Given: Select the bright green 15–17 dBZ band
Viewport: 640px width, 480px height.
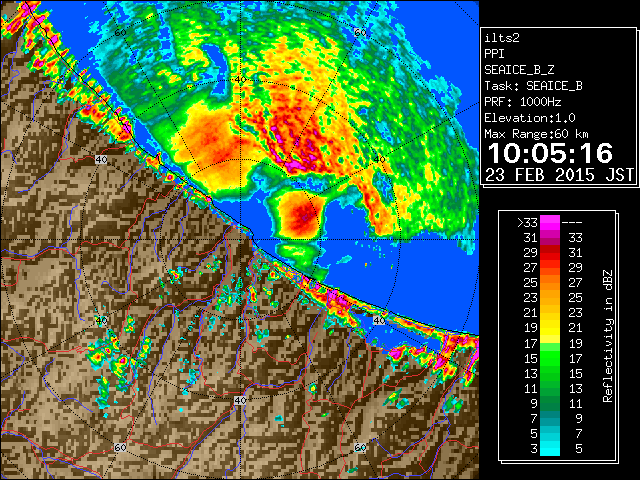Looking at the screenshot, I should 550,358.
